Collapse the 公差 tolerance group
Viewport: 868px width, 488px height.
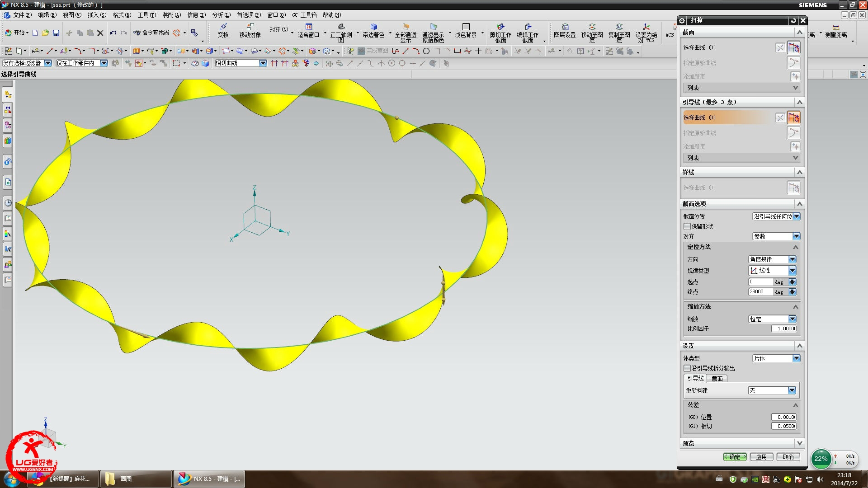point(795,405)
